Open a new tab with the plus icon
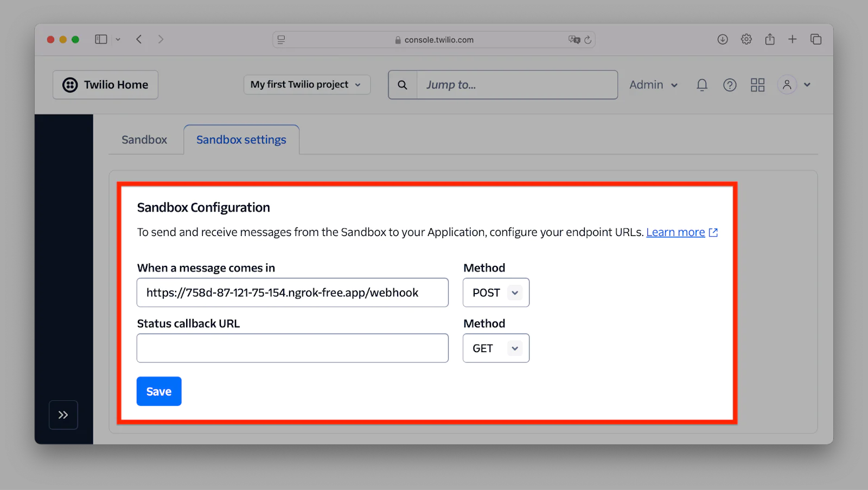The width and height of the screenshot is (868, 490). [x=793, y=39]
